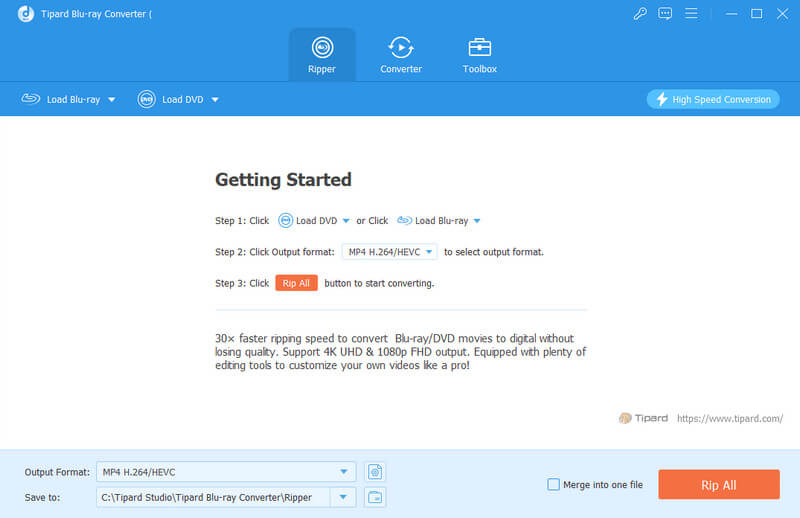The height and width of the screenshot is (518, 800).
Task: Expand the Save to dropdown arrow
Action: (x=343, y=497)
